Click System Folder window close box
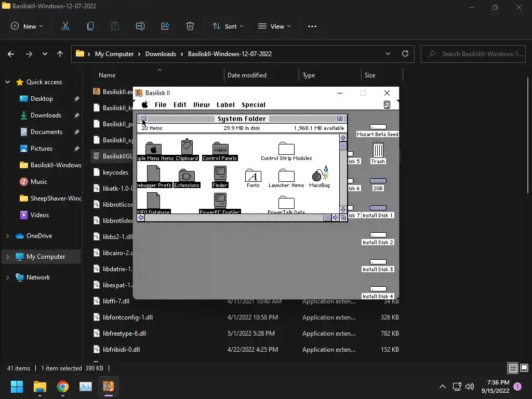 pyautogui.click(x=144, y=119)
